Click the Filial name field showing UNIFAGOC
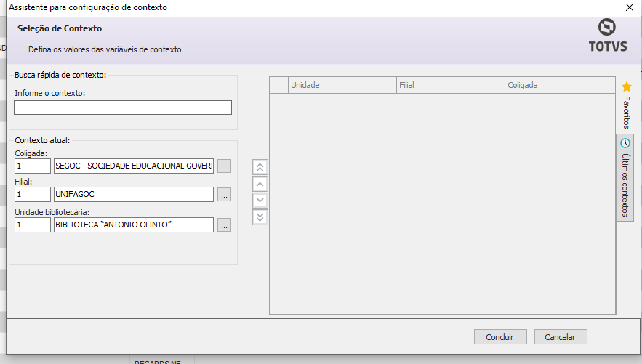 click(x=133, y=195)
